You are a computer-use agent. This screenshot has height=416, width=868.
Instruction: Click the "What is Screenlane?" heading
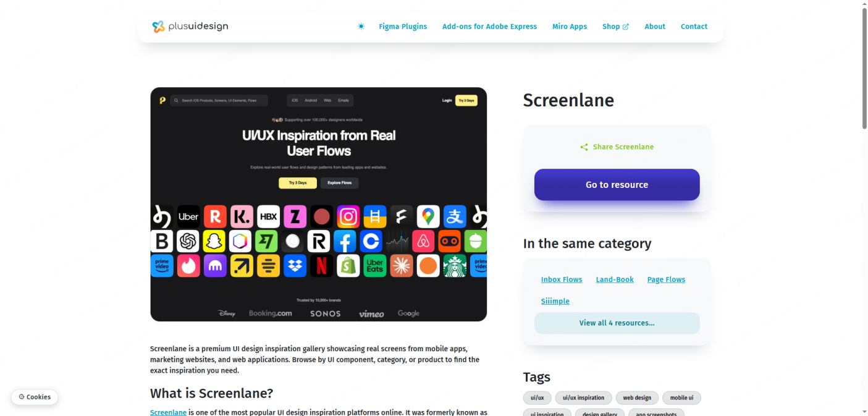[211, 393]
